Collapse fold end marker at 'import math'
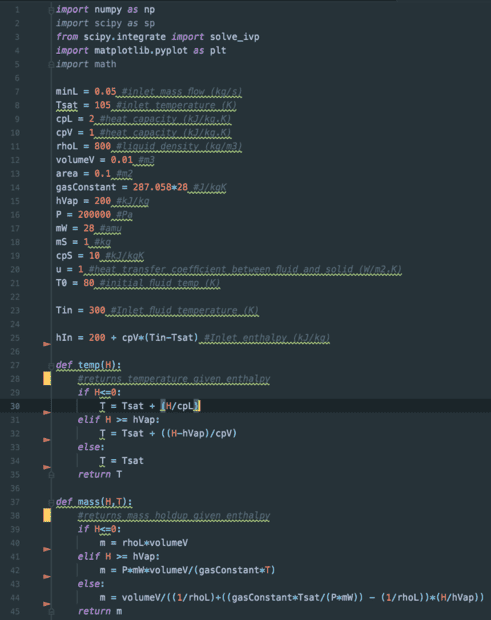 click(51, 64)
